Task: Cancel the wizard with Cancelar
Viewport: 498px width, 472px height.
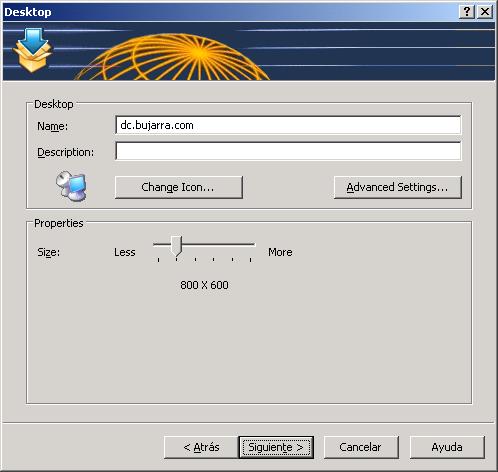Action: click(x=361, y=447)
